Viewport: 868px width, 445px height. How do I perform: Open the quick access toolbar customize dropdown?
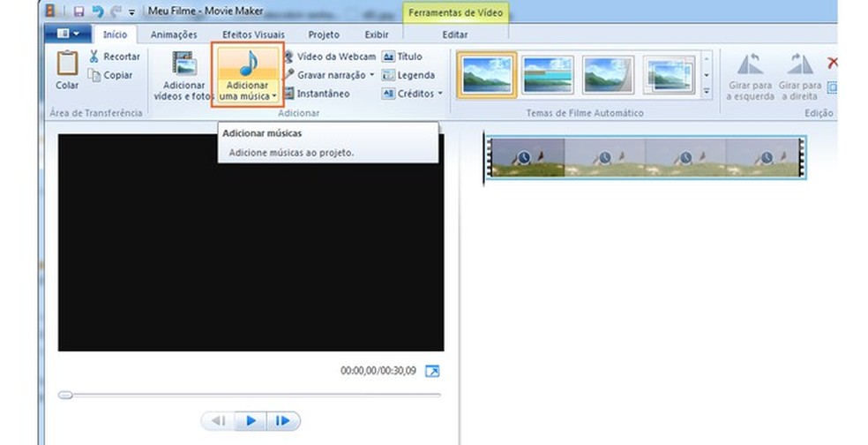(131, 11)
